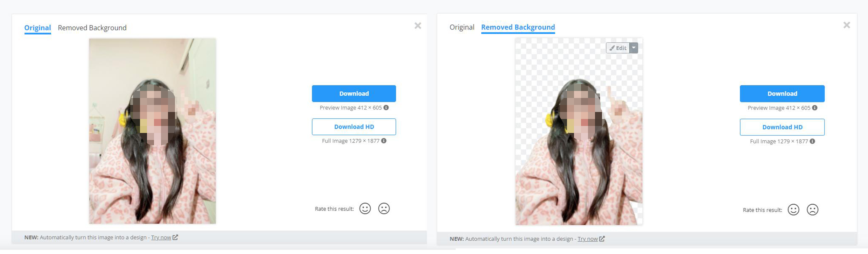Click info icon beside right Full Image size
The image size is (868, 254).
click(812, 141)
